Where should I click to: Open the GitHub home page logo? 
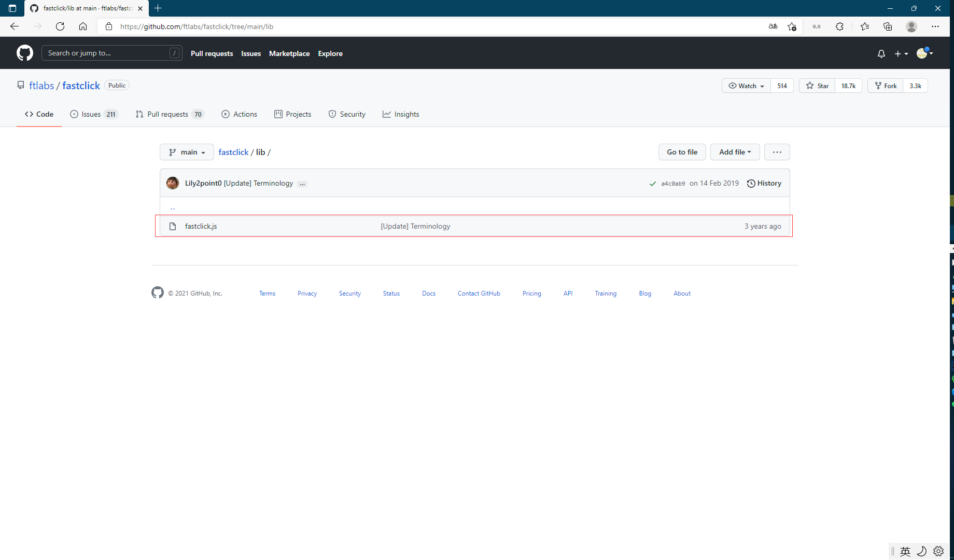(x=24, y=52)
